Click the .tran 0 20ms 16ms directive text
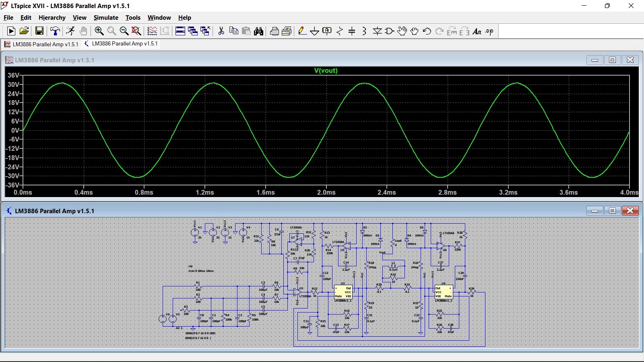The height and width of the screenshot is (362, 644). pos(201,271)
